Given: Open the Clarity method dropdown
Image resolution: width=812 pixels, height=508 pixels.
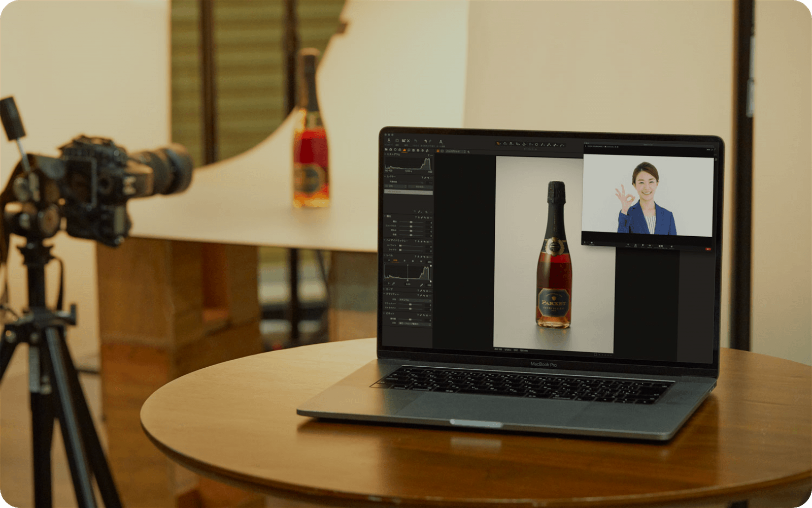Looking at the screenshot, I should pyautogui.click(x=415, y=300).
